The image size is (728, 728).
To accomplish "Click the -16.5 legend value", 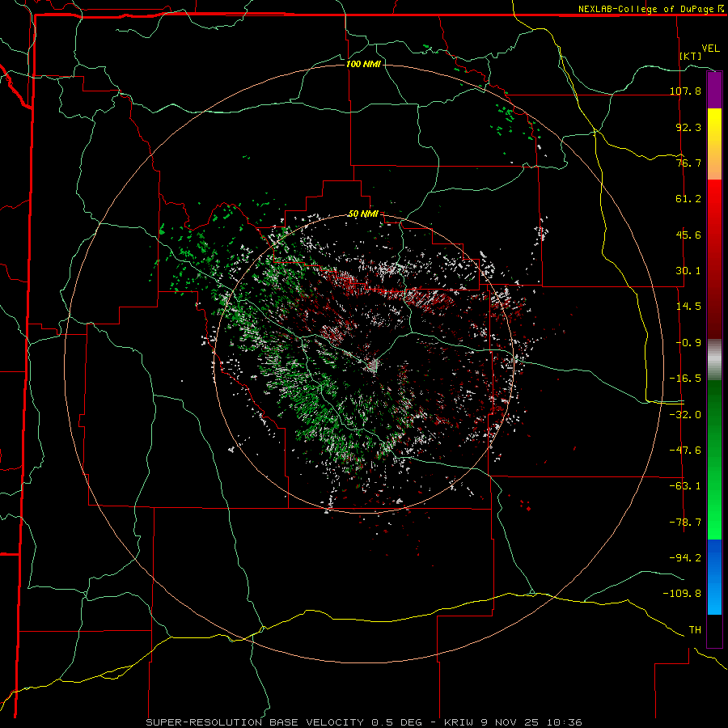I will (685, 379).
